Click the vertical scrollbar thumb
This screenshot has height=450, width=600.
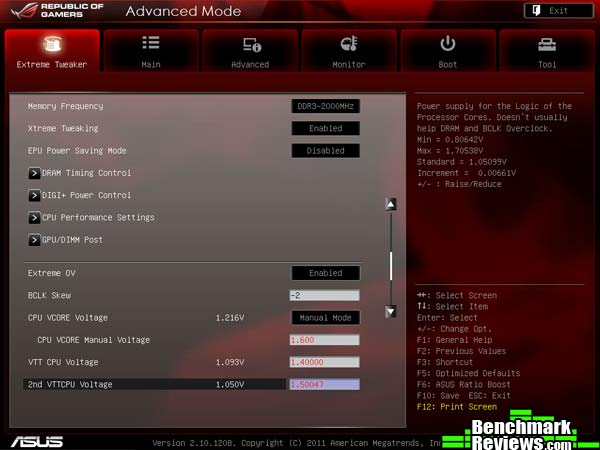391,266
